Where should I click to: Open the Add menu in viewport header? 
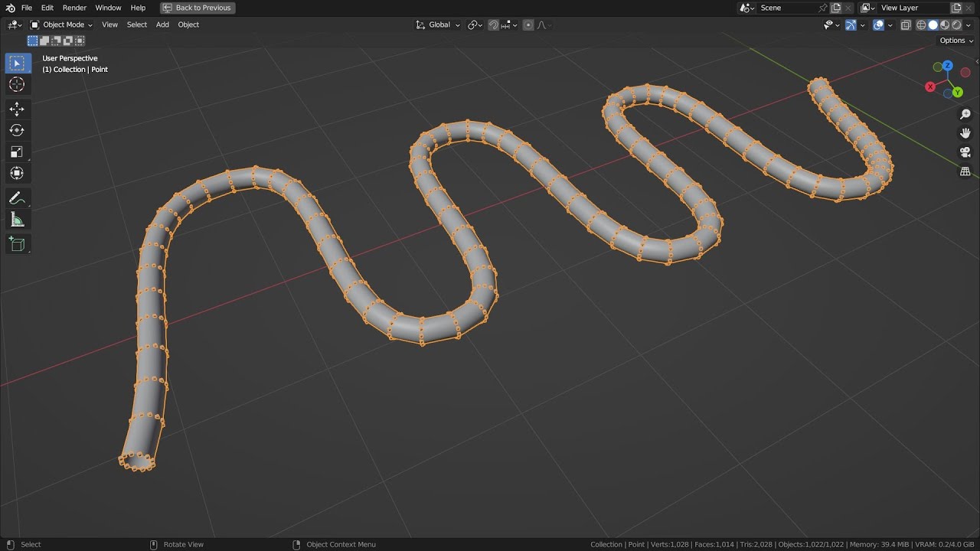[x=162, y=24]
